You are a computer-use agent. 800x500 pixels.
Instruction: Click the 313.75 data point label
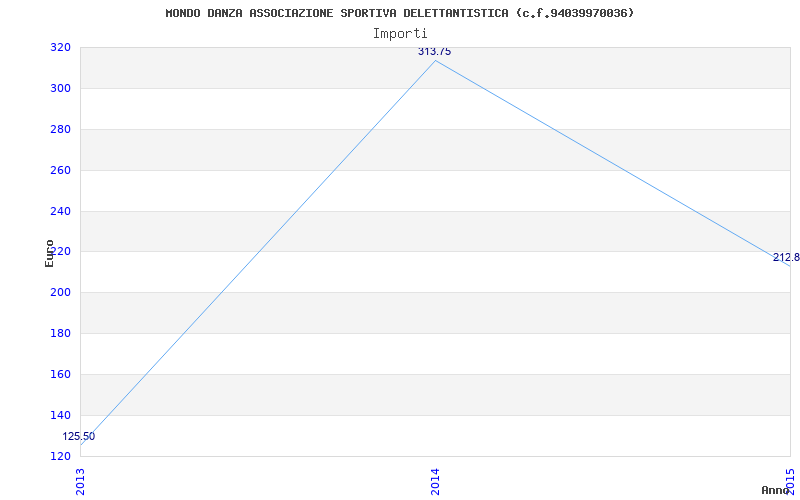coord(434,52)
